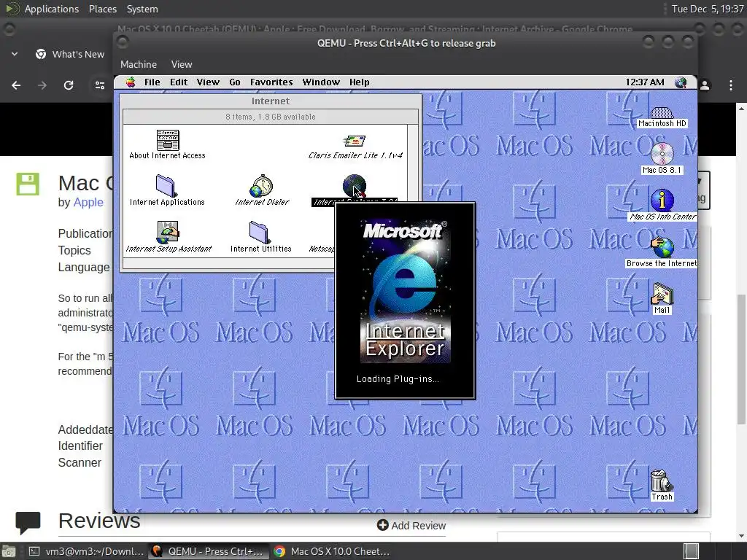
Task: Click the Internet window vertical scrollbar
Action: (413, 163)
